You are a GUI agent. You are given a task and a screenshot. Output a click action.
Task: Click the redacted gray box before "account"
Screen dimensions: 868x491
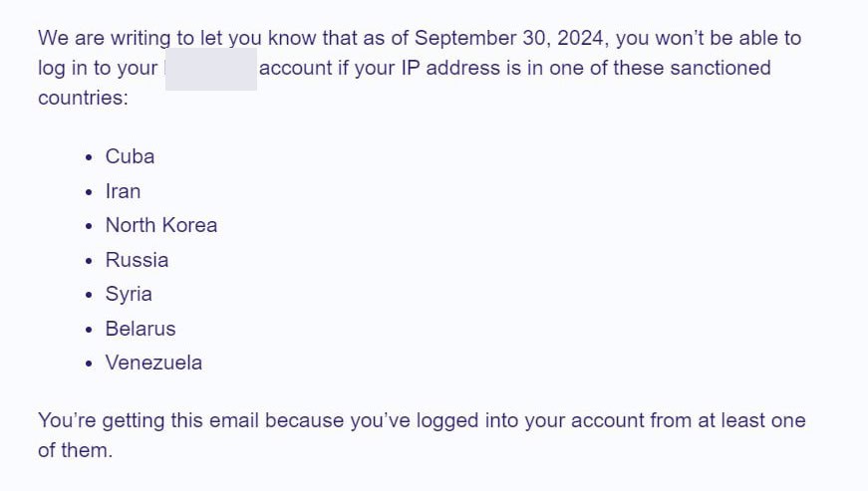[x=210, y=69]
